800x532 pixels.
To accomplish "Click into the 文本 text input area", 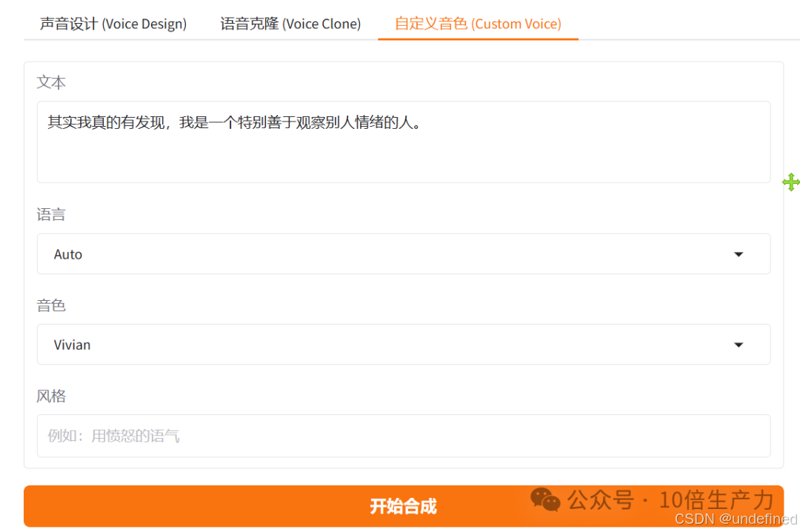I will click(x=404, y=142).
